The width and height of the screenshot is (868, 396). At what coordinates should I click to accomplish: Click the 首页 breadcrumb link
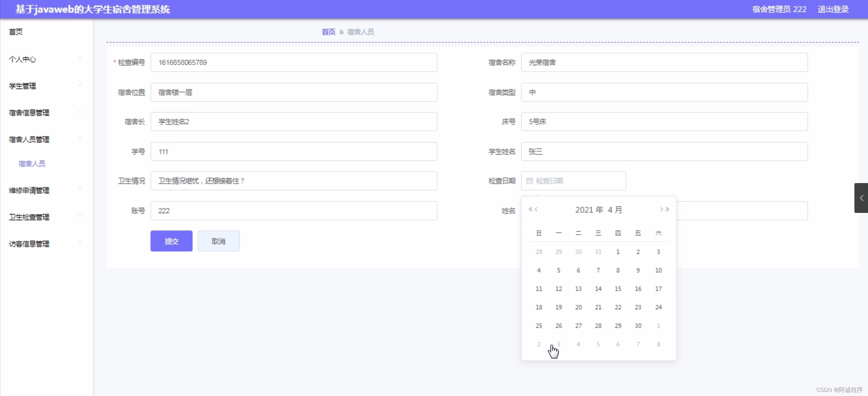coord(328,31)
